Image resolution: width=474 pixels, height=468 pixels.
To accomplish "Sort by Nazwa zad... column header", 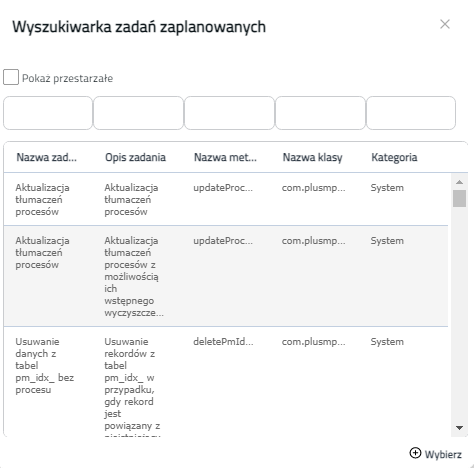I will click(47, 157).
